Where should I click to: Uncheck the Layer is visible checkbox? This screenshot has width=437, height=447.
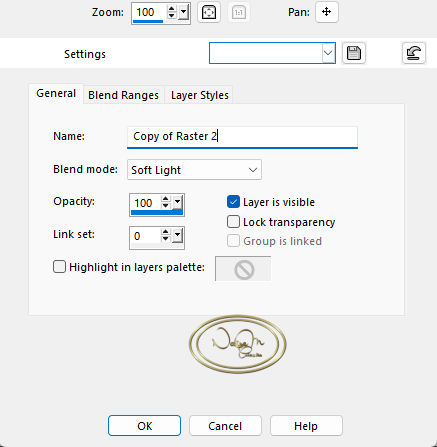[233, 202]
